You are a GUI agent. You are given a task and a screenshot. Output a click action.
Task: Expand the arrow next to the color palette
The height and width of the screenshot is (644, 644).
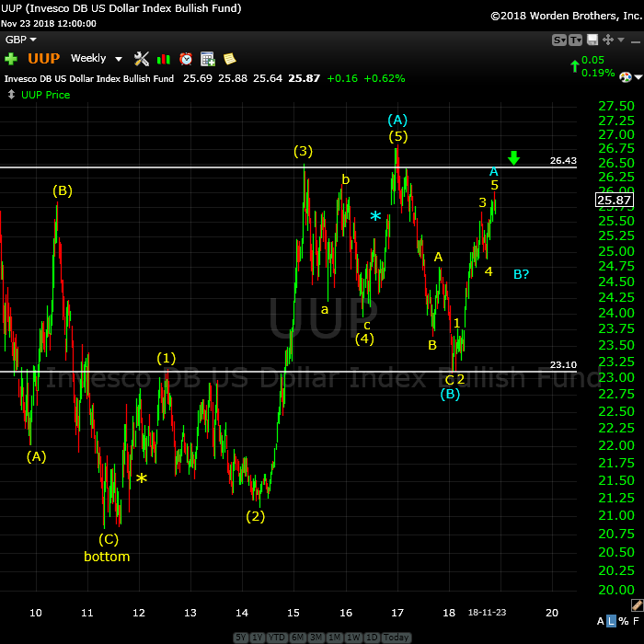[638, 76]
